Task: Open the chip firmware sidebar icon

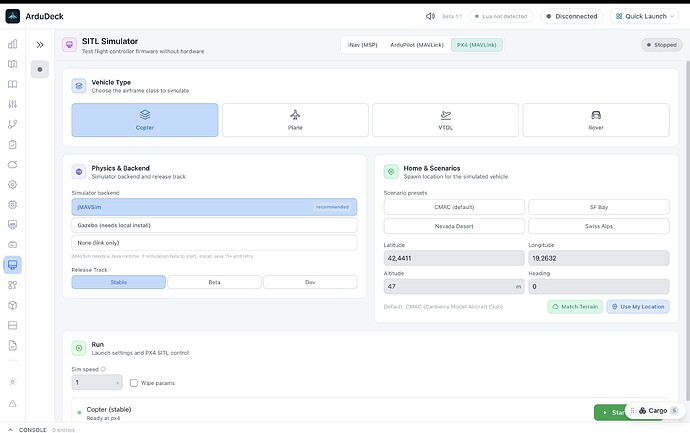Action: click(x=13, y=205)
